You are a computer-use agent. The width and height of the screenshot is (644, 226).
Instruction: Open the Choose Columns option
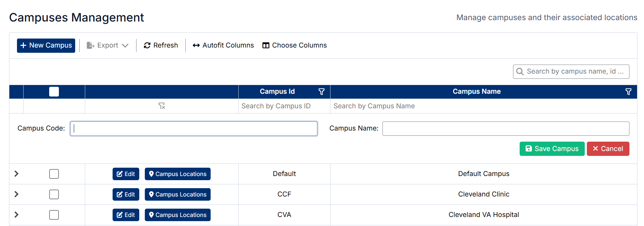[294, 45]
